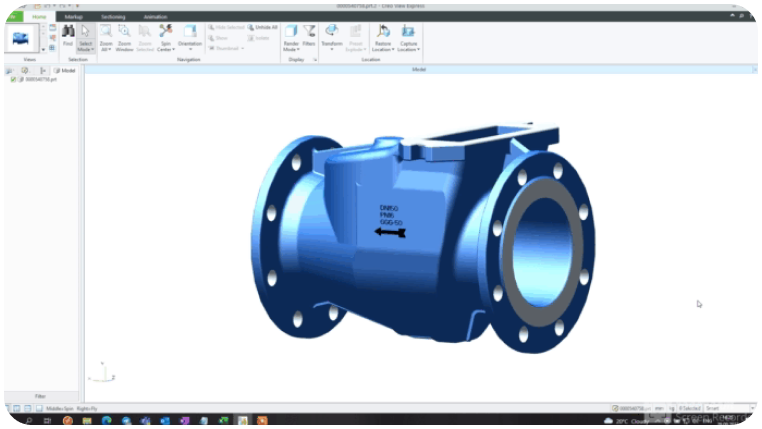Click the Unhide All button
The image size is (762, 429).
[262, 28]
